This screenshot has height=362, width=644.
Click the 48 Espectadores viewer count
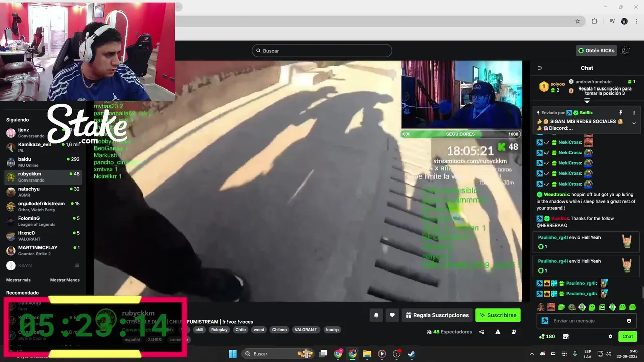pos(449,332)
